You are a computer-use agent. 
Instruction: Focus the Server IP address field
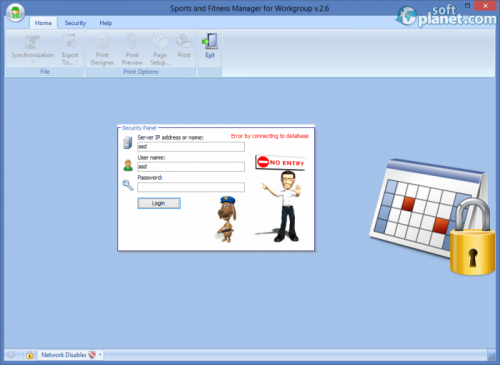[191, 147]
